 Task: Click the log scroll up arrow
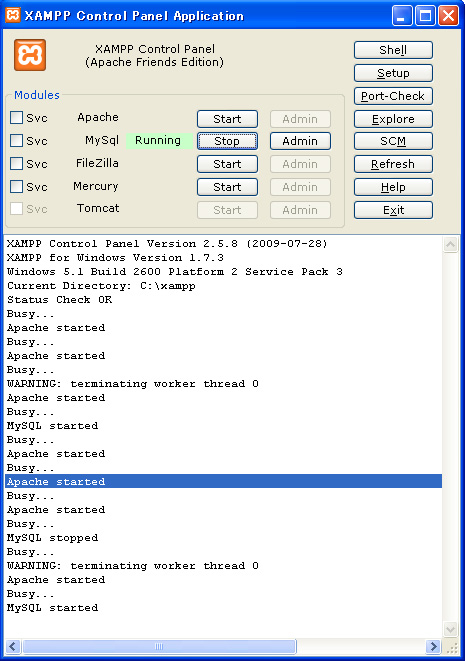[450, 245]
